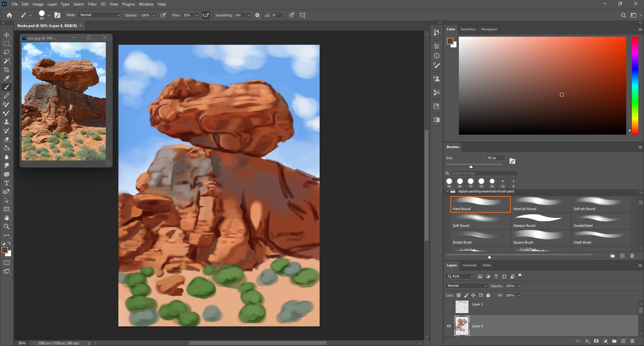Swap foreground and background colors
The width and height of the screenshot is (644, 346).
tap(9, 243)
